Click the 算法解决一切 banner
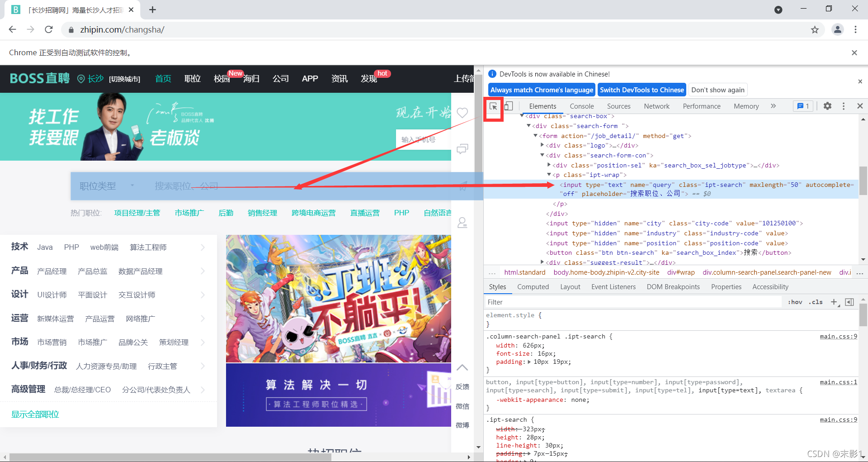The image size is (868, 462). coord(339,395)
